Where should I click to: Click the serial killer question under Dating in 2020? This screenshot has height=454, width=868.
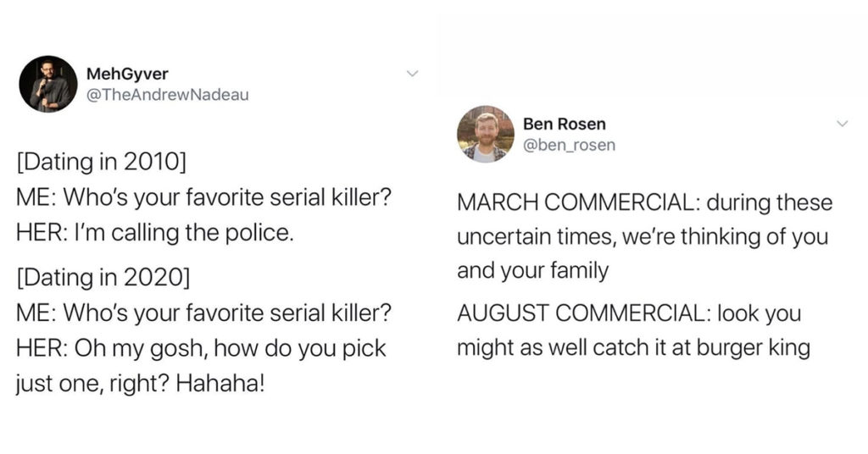point(203,313)
